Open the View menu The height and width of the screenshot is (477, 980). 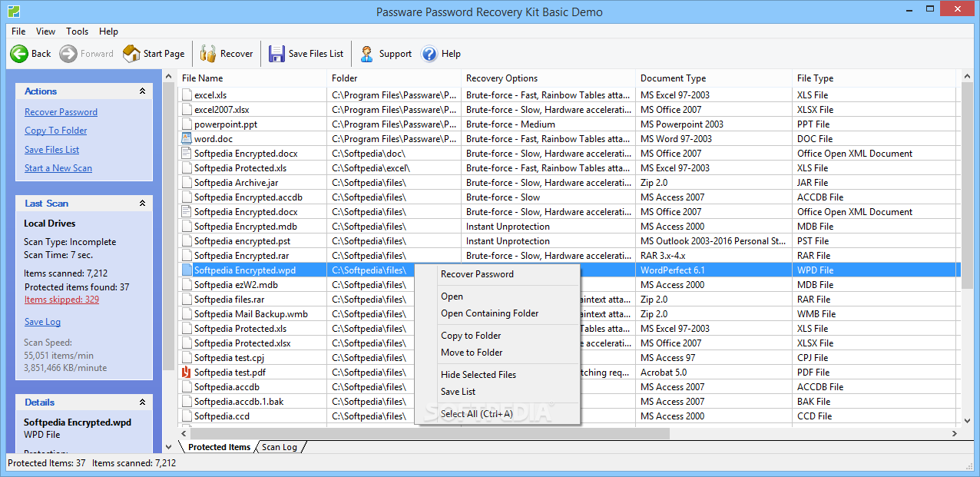(45, 31)
